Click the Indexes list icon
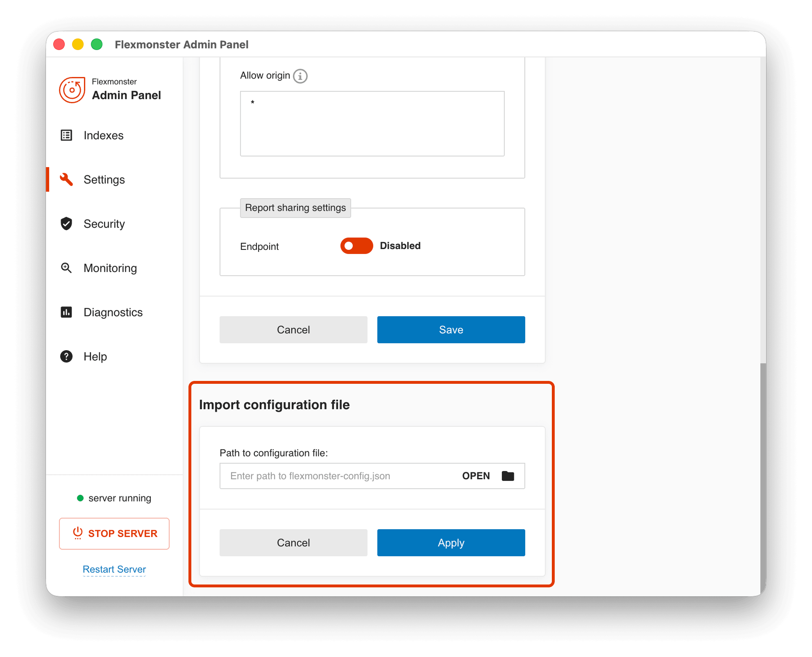 pyautogui.click(x=66, y=135)
